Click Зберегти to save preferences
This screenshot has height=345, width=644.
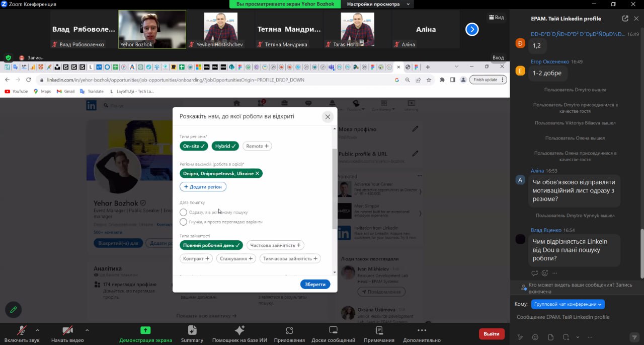315,284
